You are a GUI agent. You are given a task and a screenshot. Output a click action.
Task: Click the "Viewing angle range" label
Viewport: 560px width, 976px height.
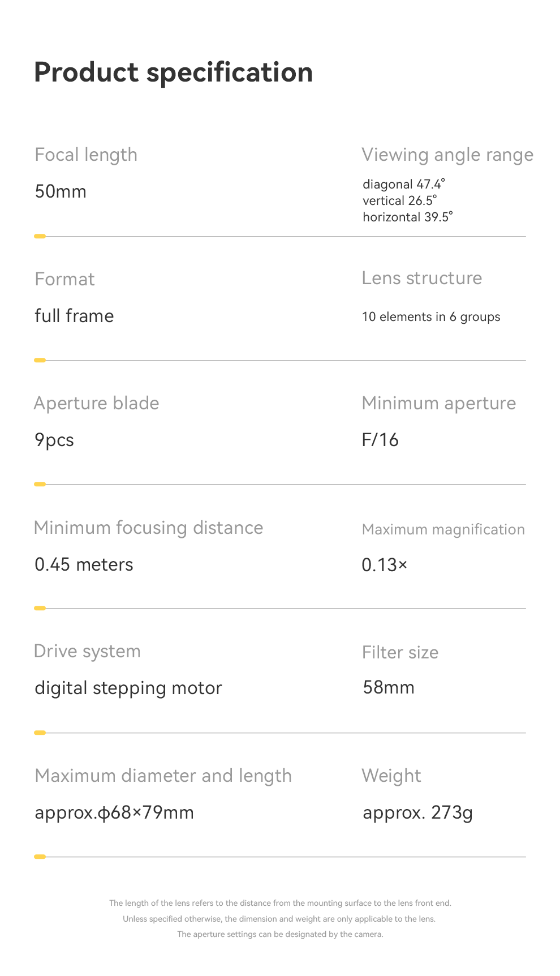(x=447, y=155)
